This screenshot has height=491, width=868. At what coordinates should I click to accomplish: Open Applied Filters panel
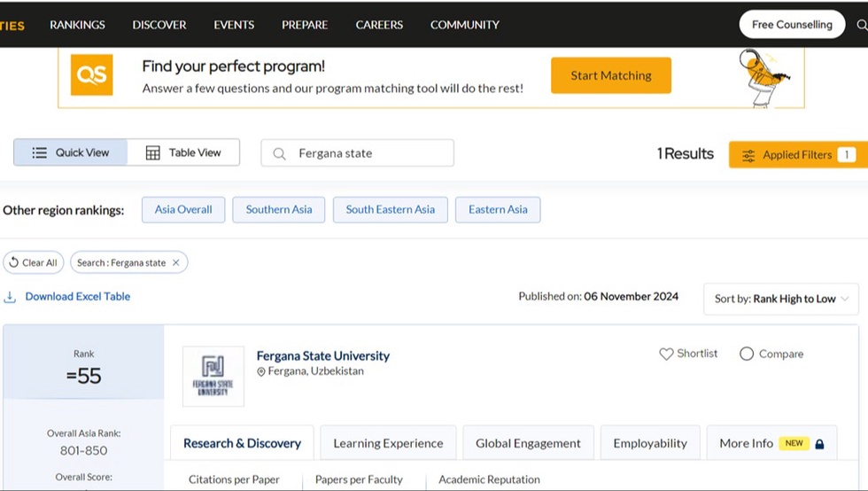pyautogui.click(x=797, y=154)
